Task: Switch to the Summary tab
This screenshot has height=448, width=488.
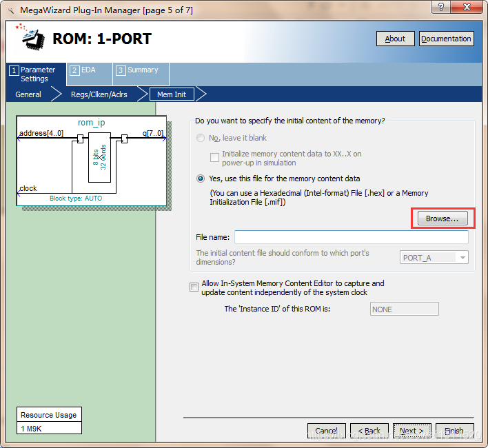Action: pyautogui.click(x=141, y=74)
